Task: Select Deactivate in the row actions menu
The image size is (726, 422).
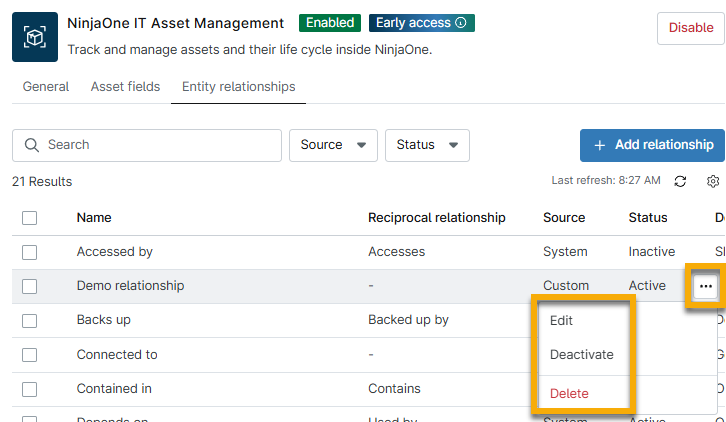Action: point(582,355)
